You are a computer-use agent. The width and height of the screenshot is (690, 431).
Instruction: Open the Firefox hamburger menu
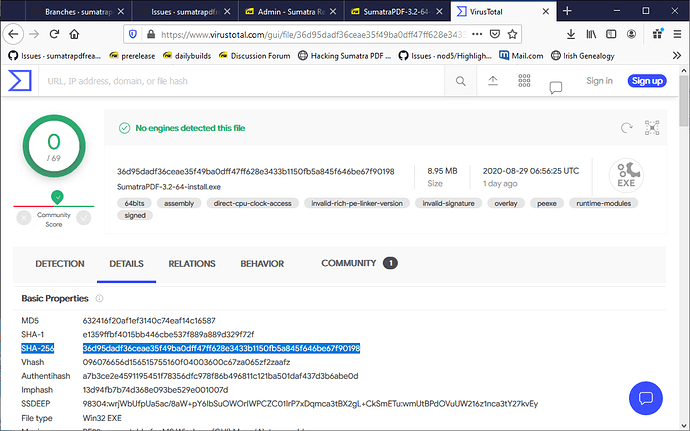point(677,34)
